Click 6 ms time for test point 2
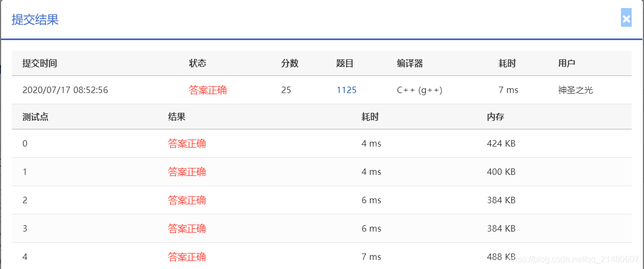This screenshot has width=644, height=269. point(371,200)
